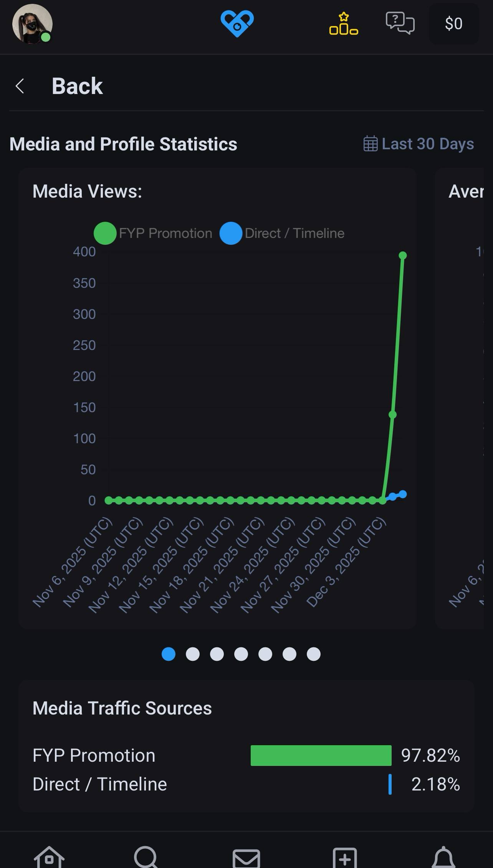Jump to the last carousel page dot
Viewport: 493px width, 868px height.
coord(314,654)
